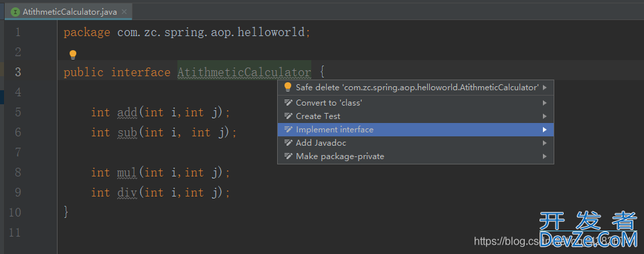This screenshot has height=254, width=644.
Task: Expand the Add Javadoc submenu arrow
Action: click(x=545, y=143)
